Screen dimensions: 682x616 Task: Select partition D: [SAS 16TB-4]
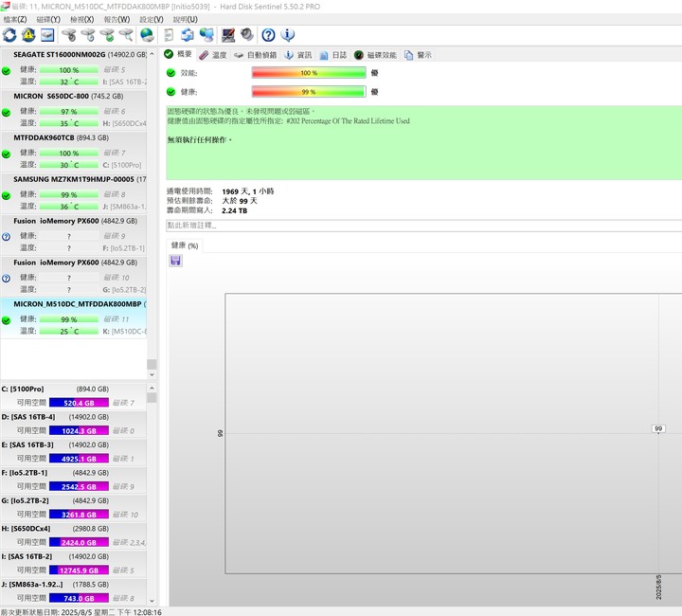coord(73,425)
